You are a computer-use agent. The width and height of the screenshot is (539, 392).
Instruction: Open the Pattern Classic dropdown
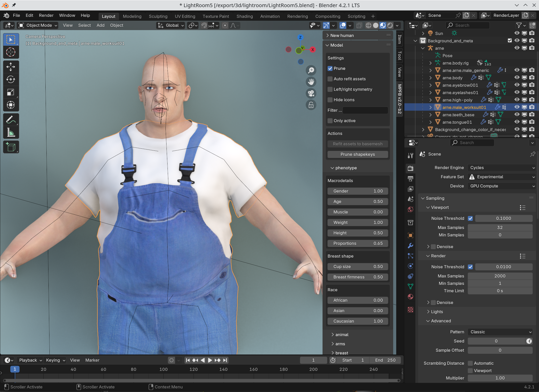pyautogui.click(x=500, y=332)
